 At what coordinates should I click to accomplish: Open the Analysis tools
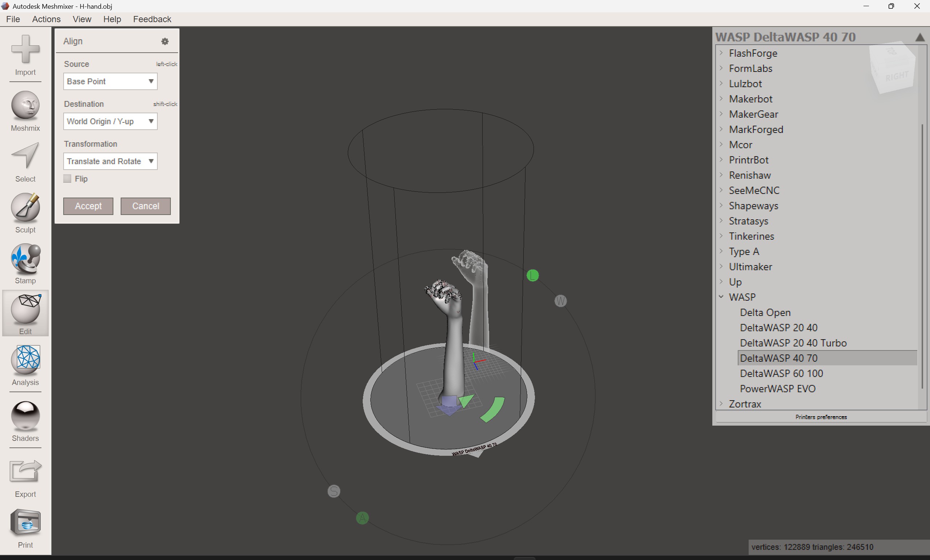25,365
